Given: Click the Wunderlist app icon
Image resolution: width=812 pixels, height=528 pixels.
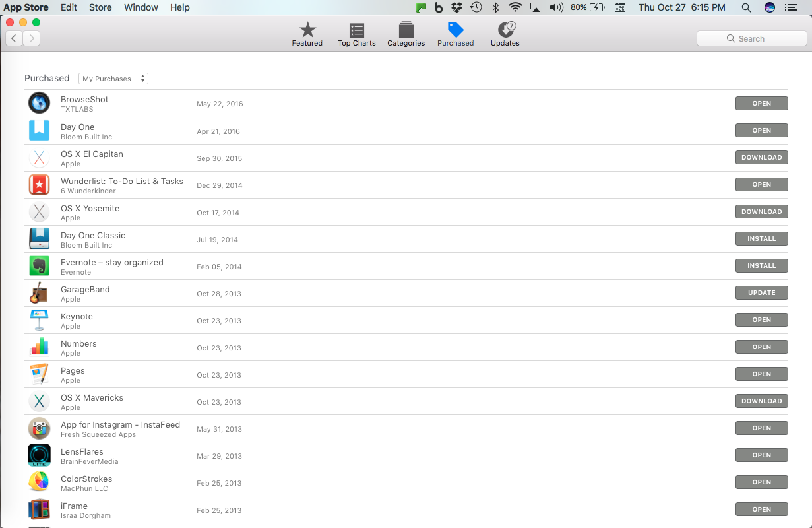Looking at the screenshot, I should coord(40,184).
